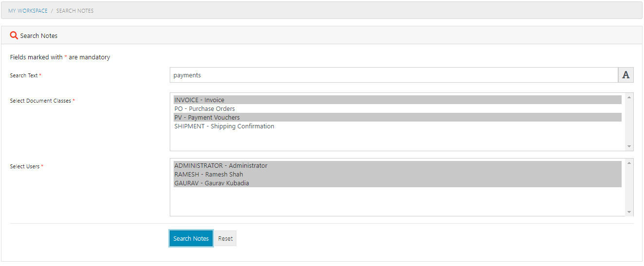Viewport: 644px width, 266px height.
Task: Click the Search Notes breadcrumb item
Action: click(75, 11)
